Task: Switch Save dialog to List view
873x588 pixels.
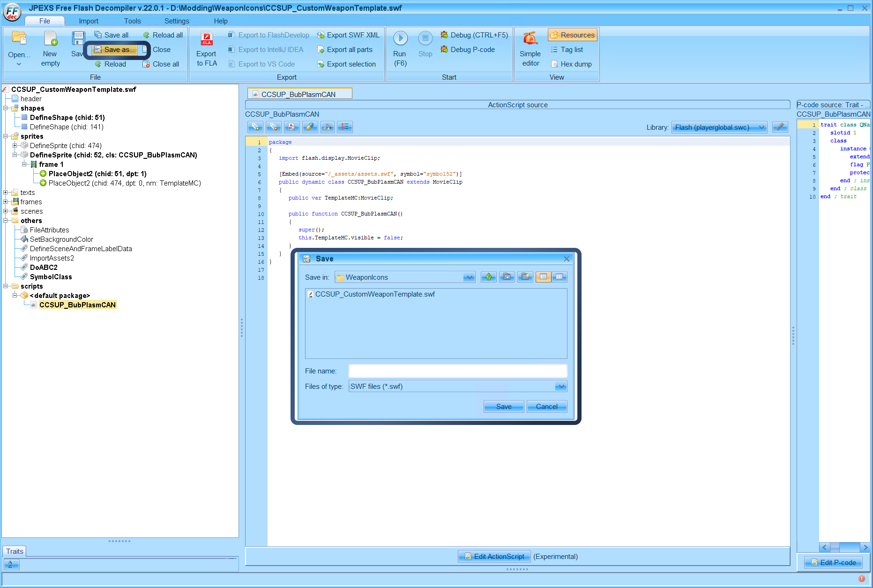Action: pos(543,277)
